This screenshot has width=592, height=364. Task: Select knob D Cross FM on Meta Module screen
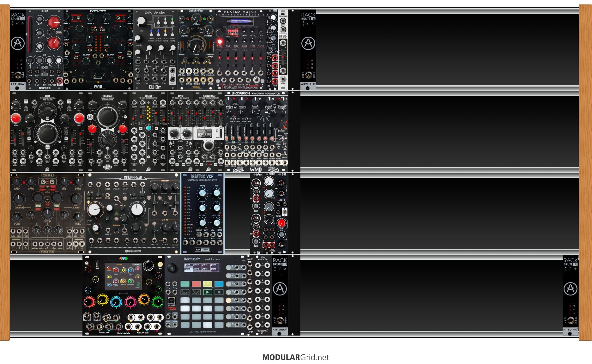click(x=115, y=282)
